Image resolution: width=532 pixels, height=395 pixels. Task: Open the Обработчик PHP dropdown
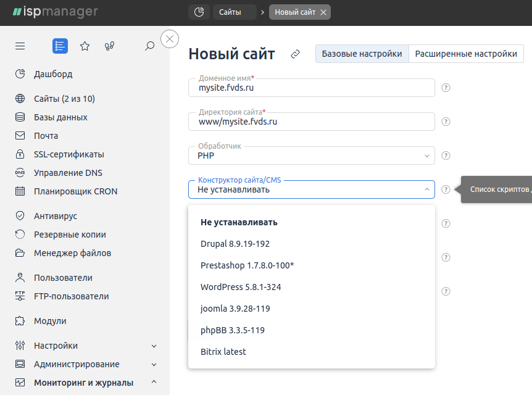tap(312, 156)
